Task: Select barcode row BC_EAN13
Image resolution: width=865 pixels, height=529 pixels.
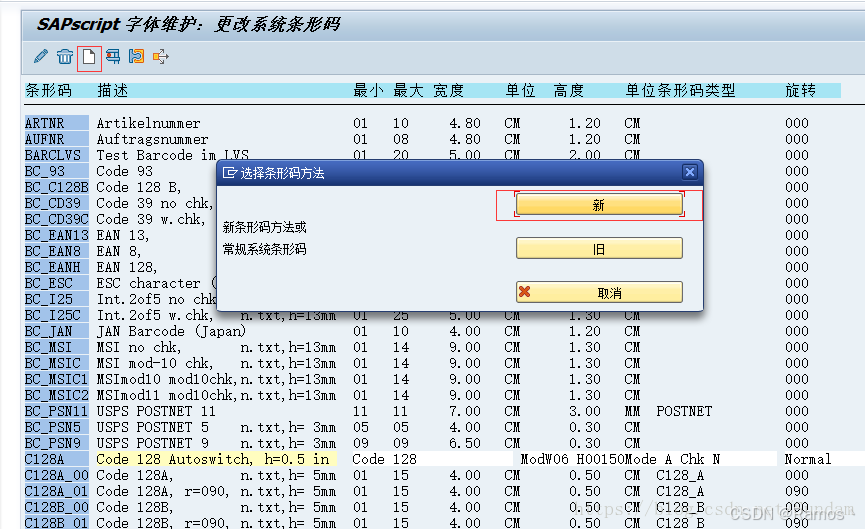Action: click(56, 234)
